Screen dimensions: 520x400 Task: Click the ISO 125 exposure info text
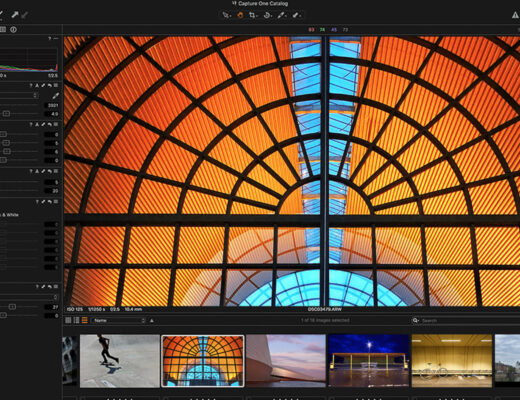[x=75, y=309]
